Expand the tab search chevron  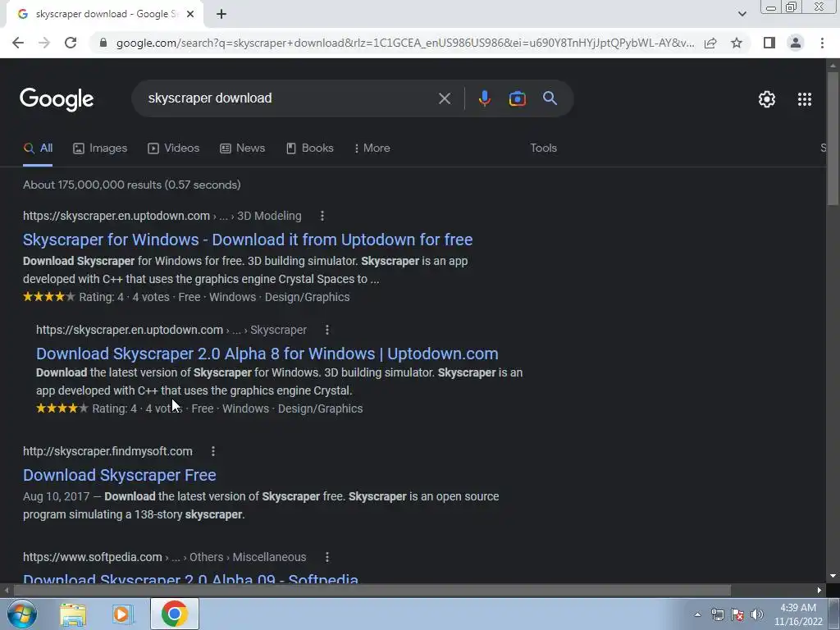click(x=742, y=14)
